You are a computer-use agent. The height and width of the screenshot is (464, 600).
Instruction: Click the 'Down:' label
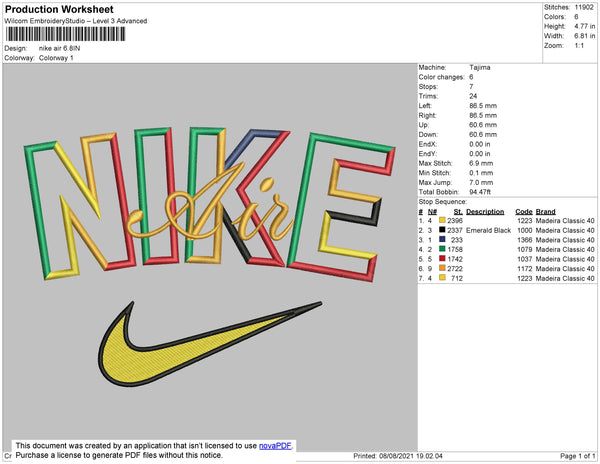(x=428, y=134)
